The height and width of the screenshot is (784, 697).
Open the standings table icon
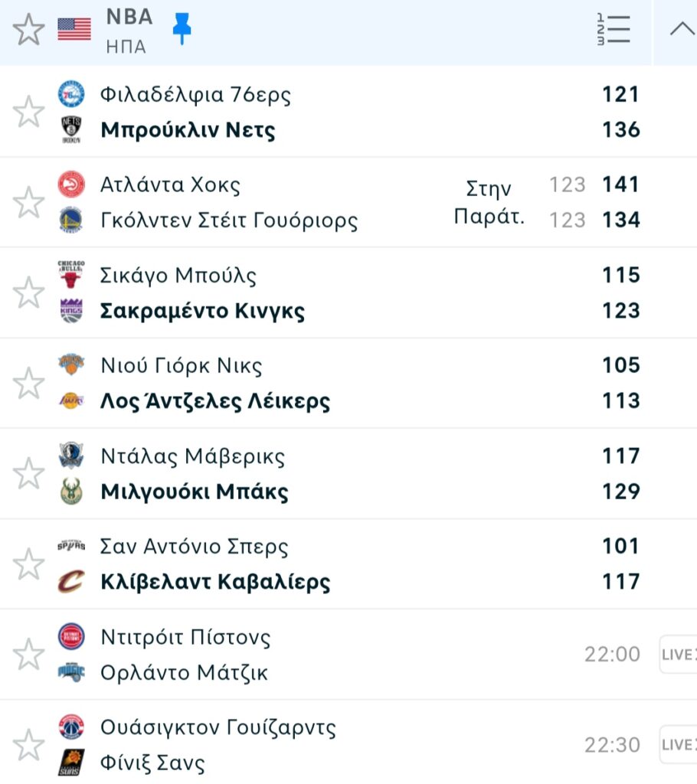pyautogui.click(x=614, y=29)
